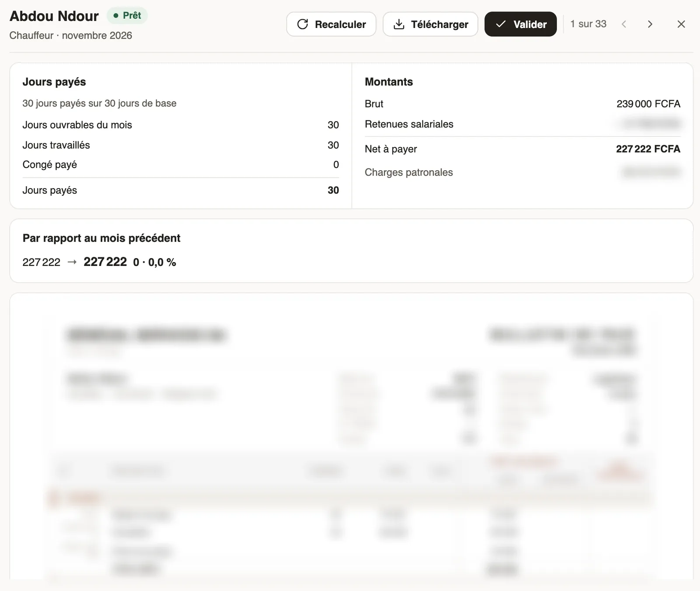This screenshot has height=591, width=700.
Task: Click the Par rapport au mois précédent heading
Action: (x=101, y=238)
